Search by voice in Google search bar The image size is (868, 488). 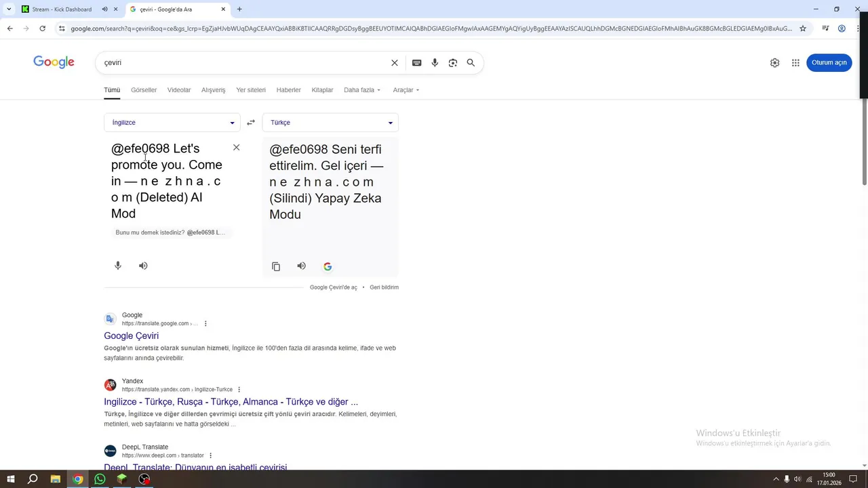point(435,63)
